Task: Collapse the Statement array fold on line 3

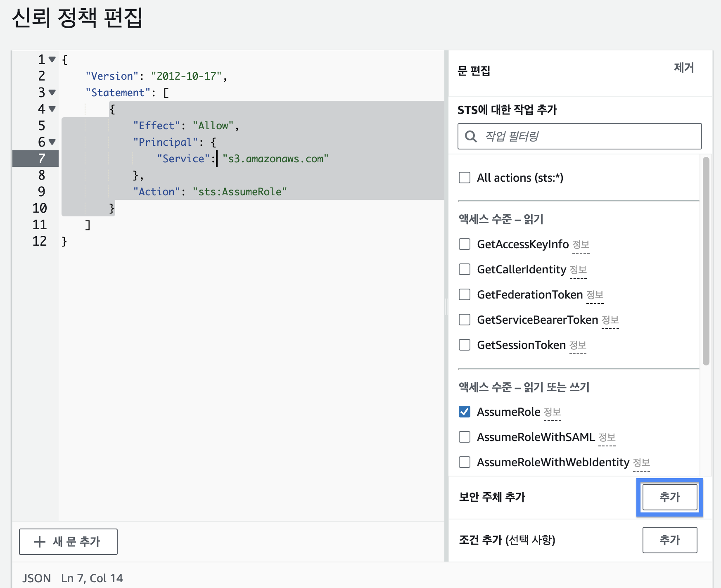Action: point(52,92)
